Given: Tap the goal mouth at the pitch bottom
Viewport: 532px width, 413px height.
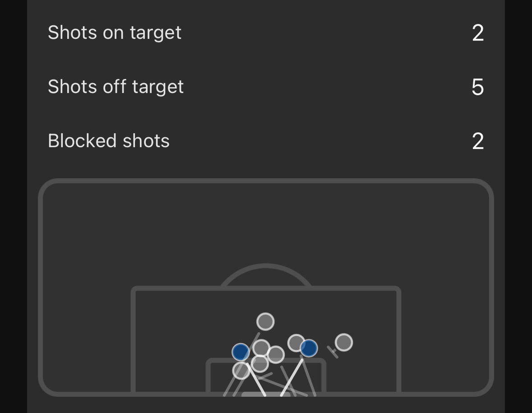Looking at the screenshot, I should (265, 394).
